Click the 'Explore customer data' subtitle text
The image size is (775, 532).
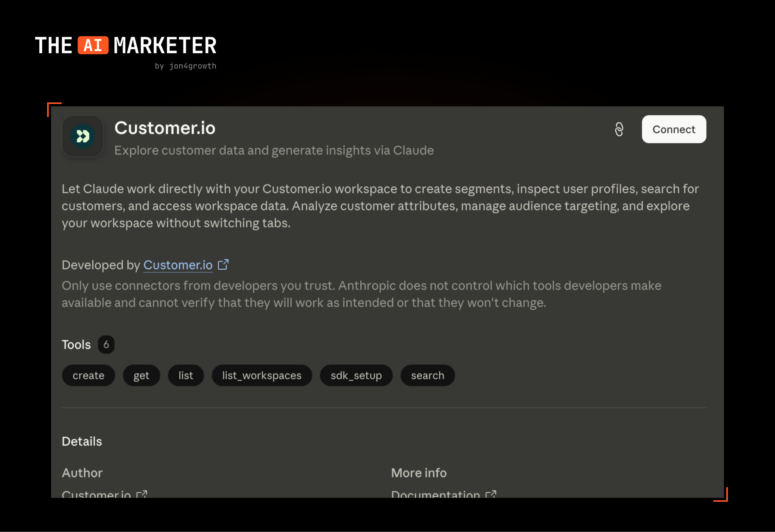(274, 150)
